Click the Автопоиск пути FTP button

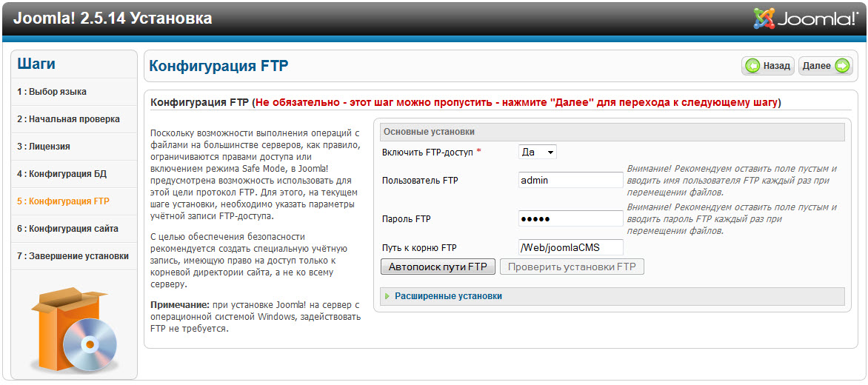(x=437, y=267)
